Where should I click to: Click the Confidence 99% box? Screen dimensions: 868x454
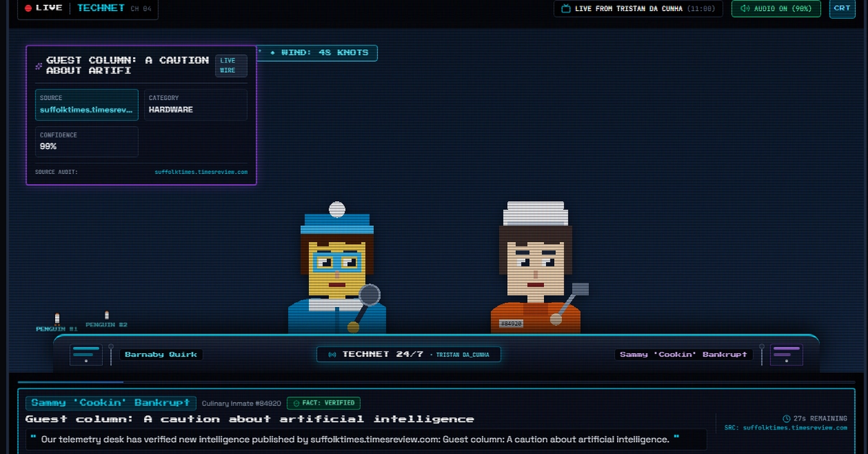point(87,141)
